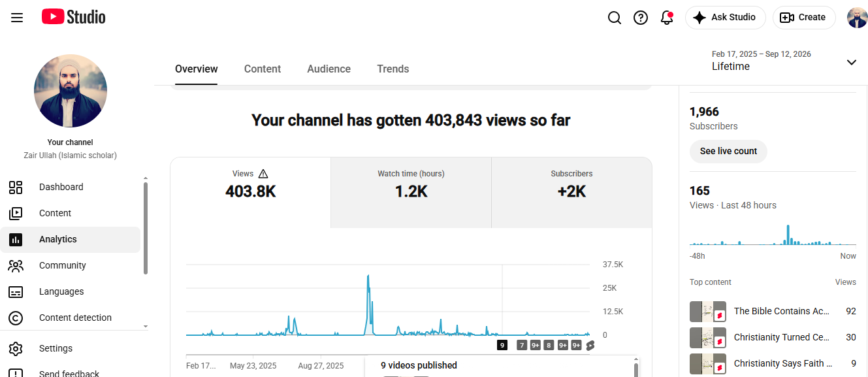This screenshot has width=868, height=377.
Task: Open the help question mark icon
Action: 641,18
